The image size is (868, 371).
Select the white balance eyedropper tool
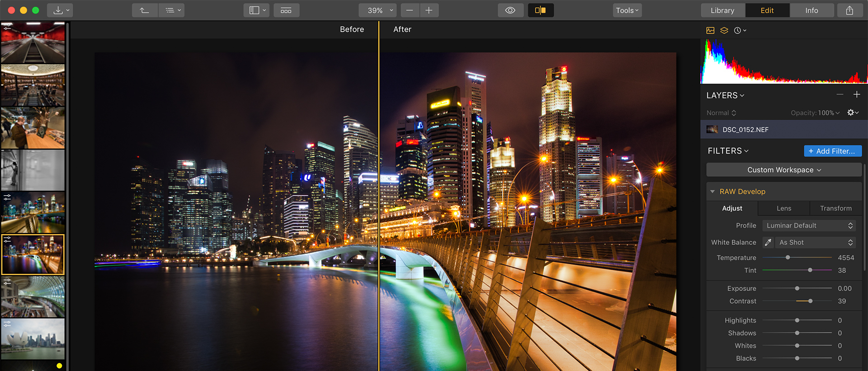point(768,243)
